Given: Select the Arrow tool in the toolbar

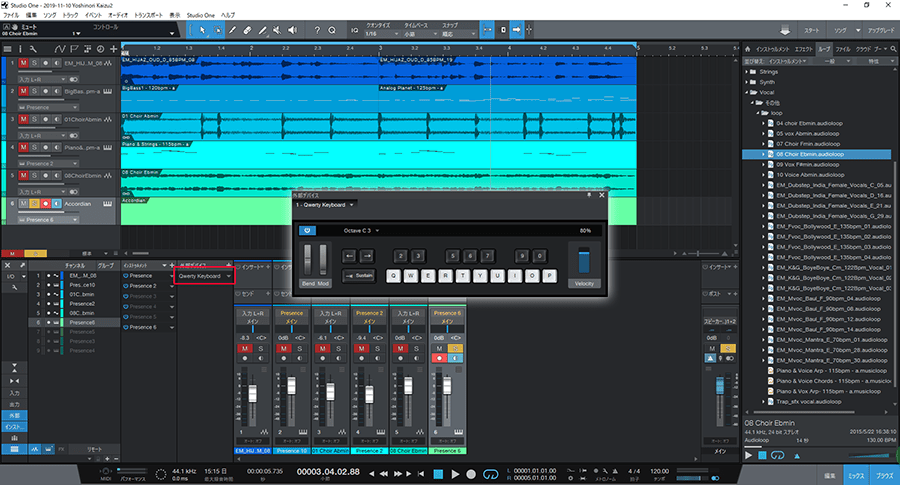Looking at the screenshot, I should [202, 31].
